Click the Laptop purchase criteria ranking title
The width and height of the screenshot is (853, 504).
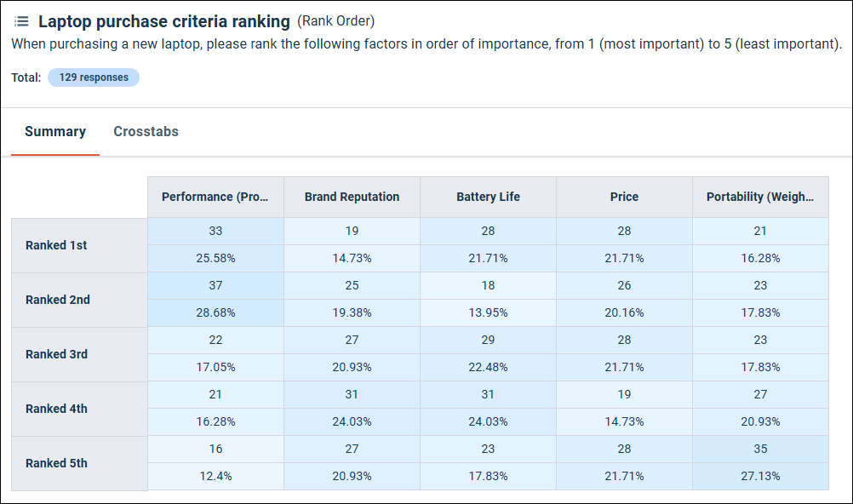164,21
